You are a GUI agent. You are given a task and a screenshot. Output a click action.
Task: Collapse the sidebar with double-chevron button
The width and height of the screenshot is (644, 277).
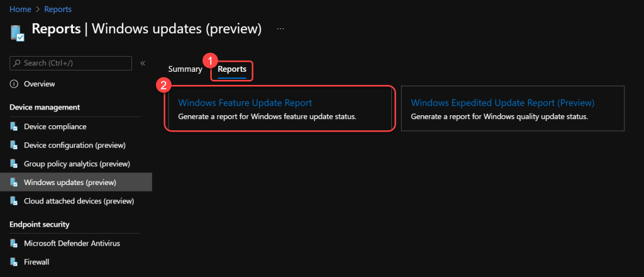tap(143, 63)
